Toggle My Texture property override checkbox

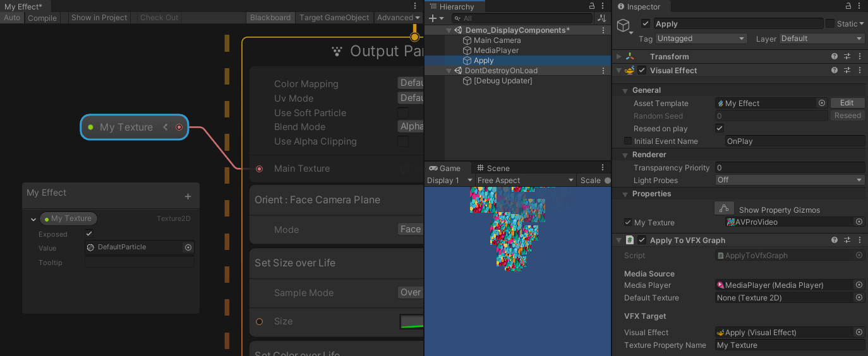[628, 222]
